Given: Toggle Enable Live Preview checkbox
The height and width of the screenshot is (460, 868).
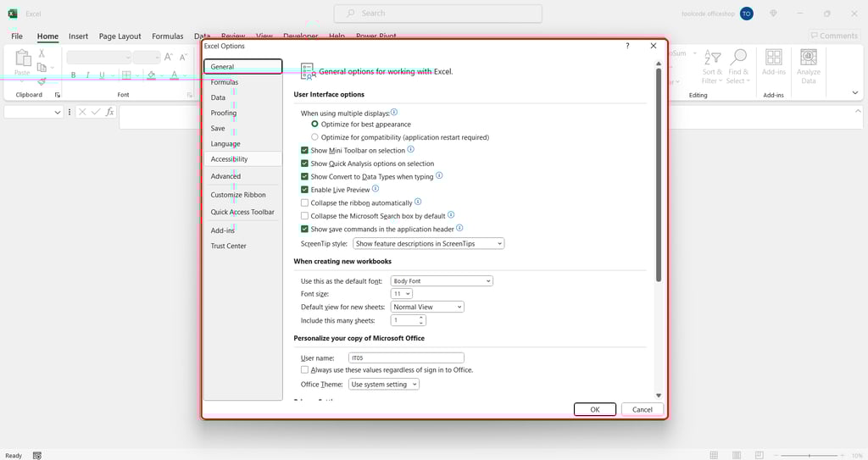Looking at the screenshot, I should click(304, 190).
